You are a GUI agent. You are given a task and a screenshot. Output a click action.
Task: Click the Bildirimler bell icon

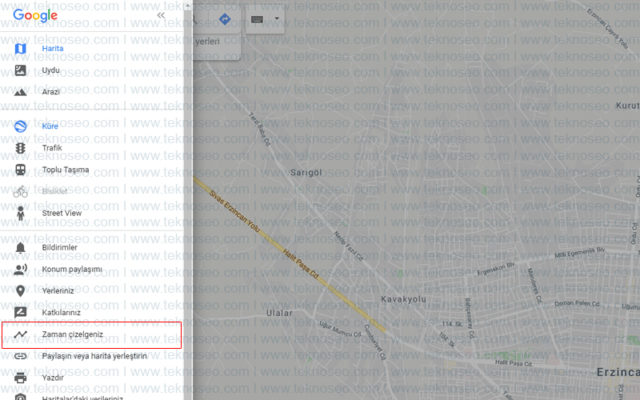[x=20, y=247]
